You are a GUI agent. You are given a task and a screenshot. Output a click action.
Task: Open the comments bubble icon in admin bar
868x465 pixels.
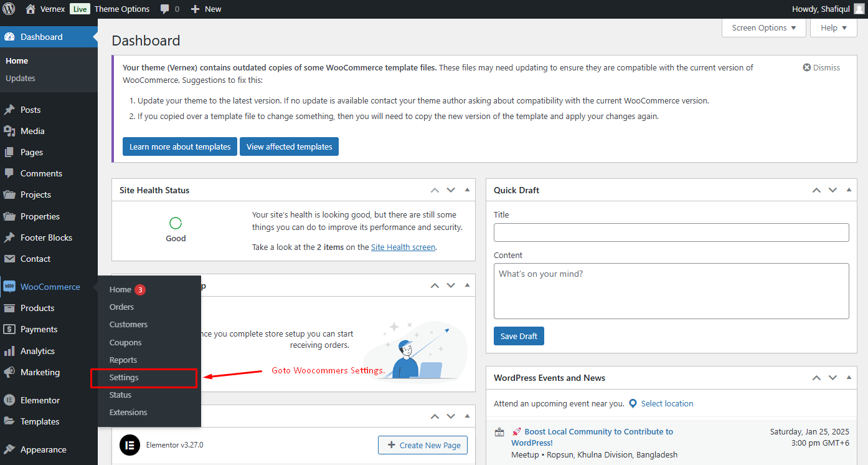click(165, 9)
